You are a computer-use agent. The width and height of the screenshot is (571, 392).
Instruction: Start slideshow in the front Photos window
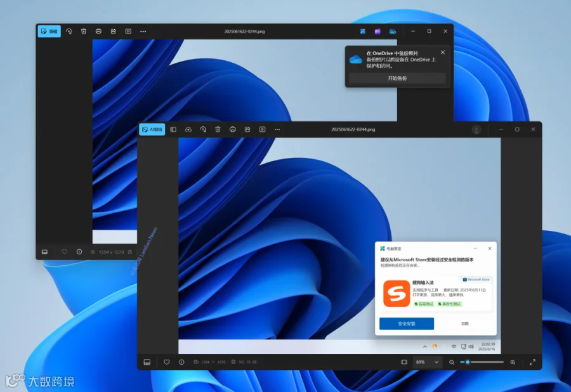tap(262, 129)
